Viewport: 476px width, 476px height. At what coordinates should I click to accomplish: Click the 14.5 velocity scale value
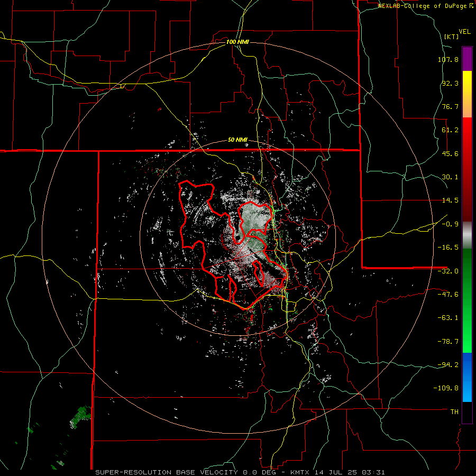(x=450, y=200)
